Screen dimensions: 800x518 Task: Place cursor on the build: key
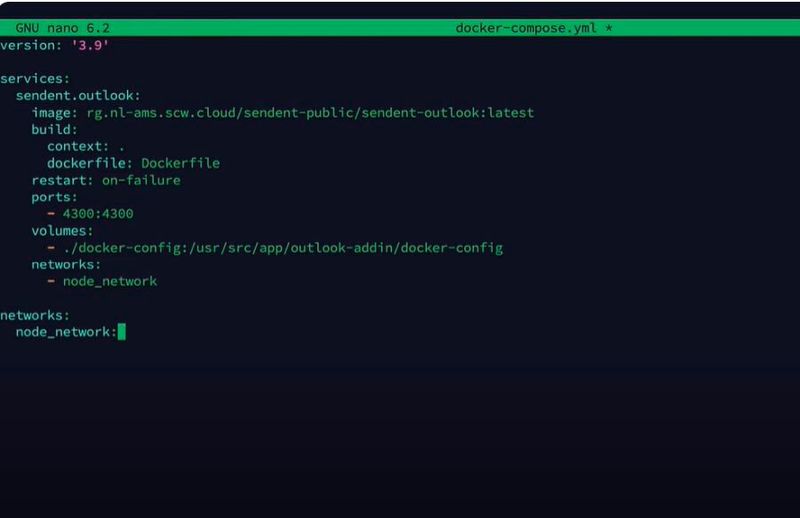coord(54,129)
